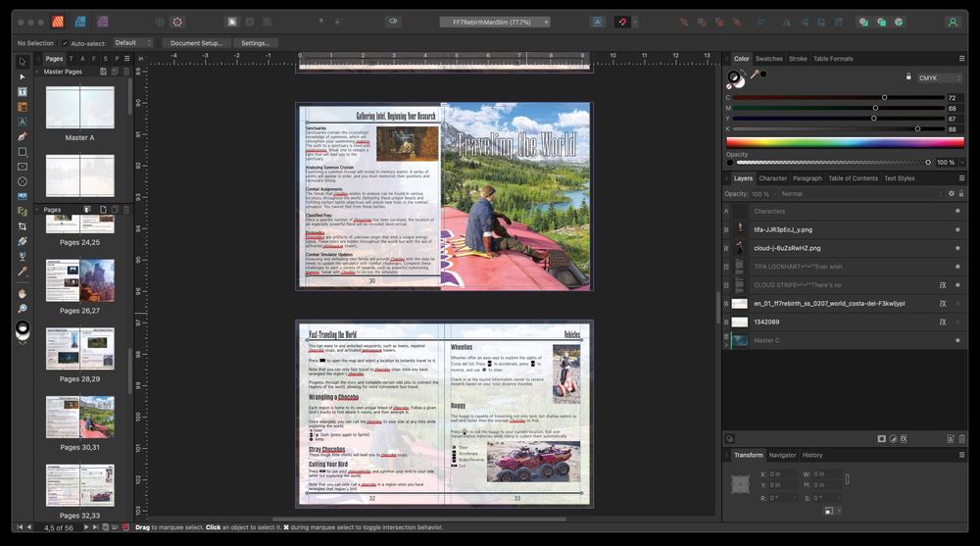This screenshot has height=546, width=980.
Task: Switch to the Character tab
Action: point(772,178)
